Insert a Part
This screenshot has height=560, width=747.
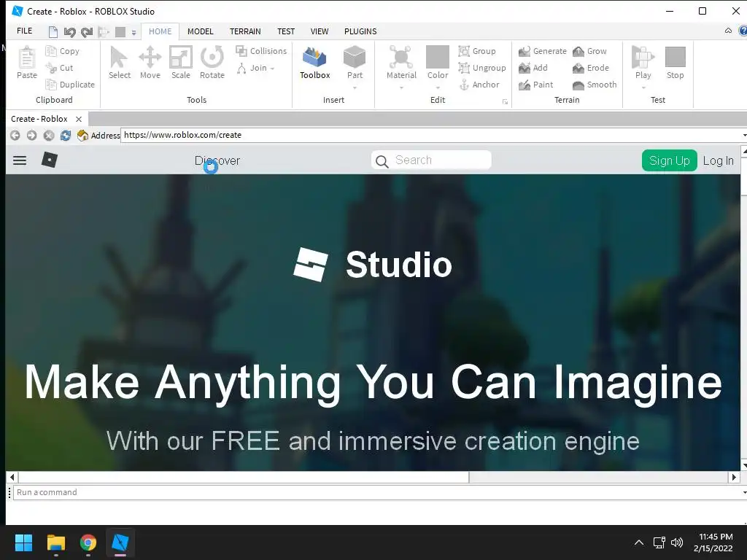(355, 63)
